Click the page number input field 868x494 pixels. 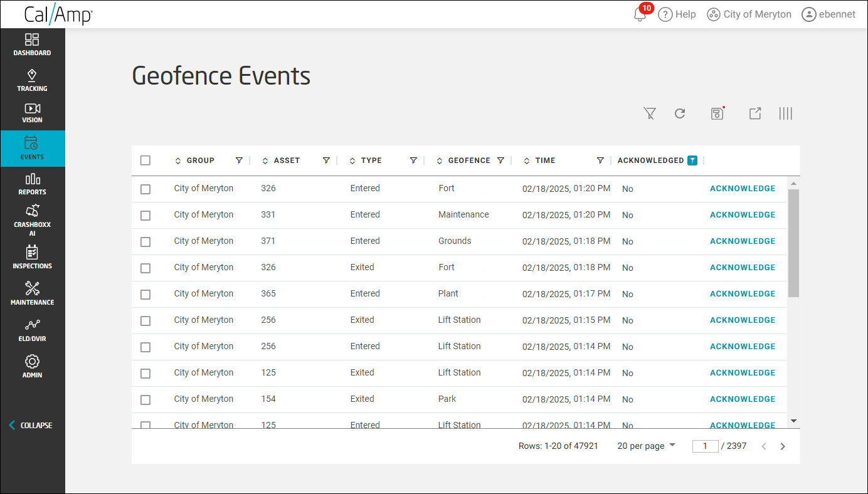point(705,446)
